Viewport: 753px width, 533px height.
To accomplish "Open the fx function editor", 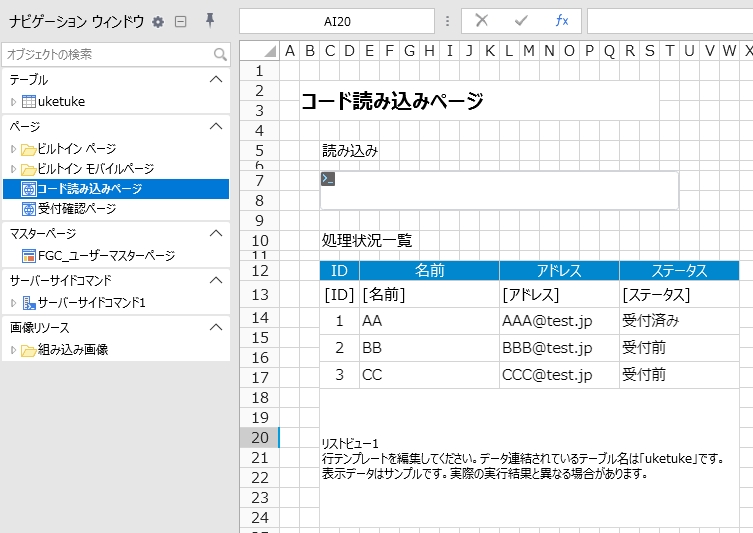I will tap(561, 20).
